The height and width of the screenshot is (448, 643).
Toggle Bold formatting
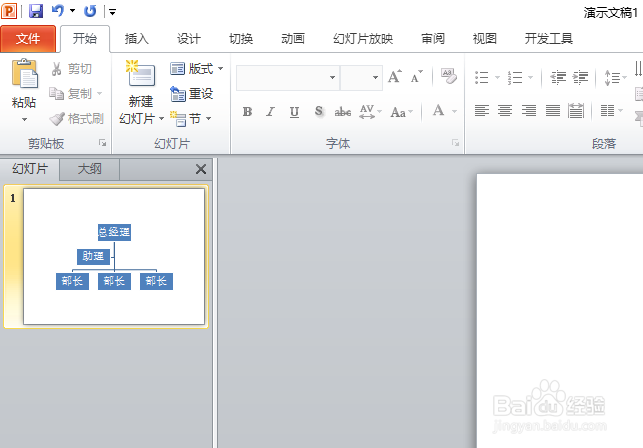pos(247,112)
